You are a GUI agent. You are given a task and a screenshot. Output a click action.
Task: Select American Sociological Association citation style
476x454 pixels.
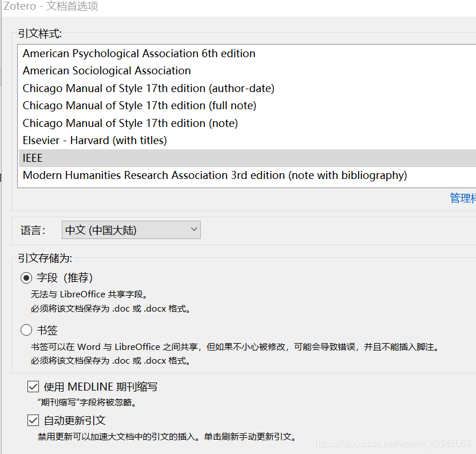coord(247,71)
